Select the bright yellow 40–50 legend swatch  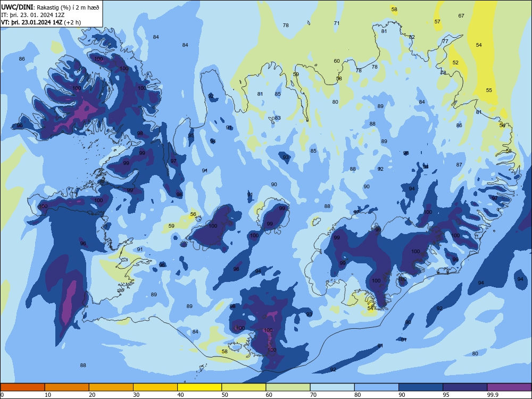pos(199,387)
